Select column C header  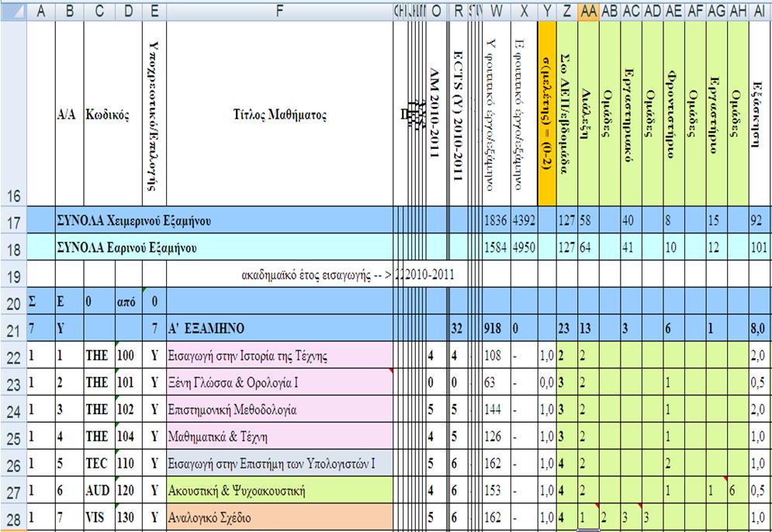point(99,12)
